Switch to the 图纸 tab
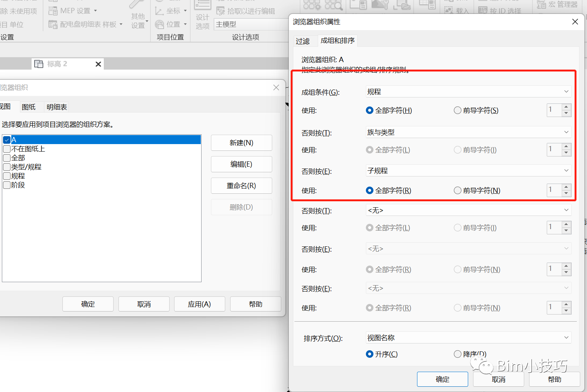 29,107
